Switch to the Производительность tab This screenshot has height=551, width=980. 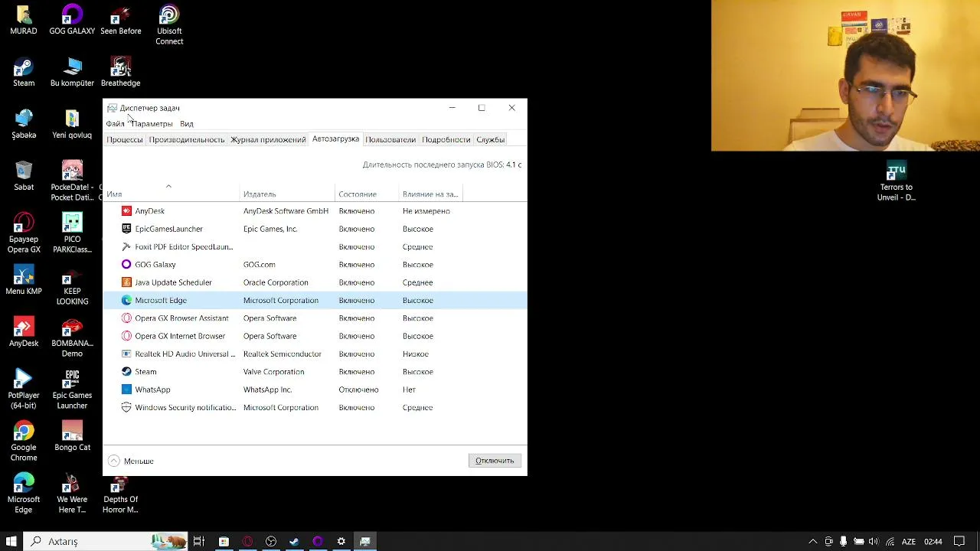[187, 139]
